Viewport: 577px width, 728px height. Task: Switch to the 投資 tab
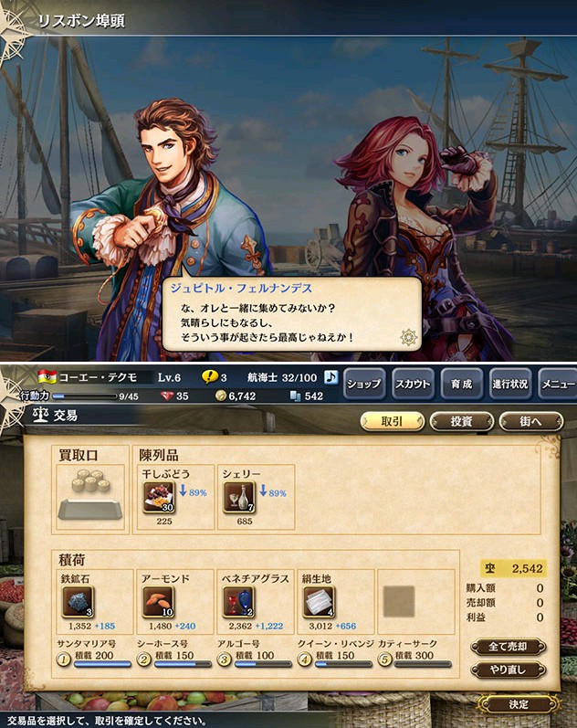pyautogui.click(x=461, y=422)
